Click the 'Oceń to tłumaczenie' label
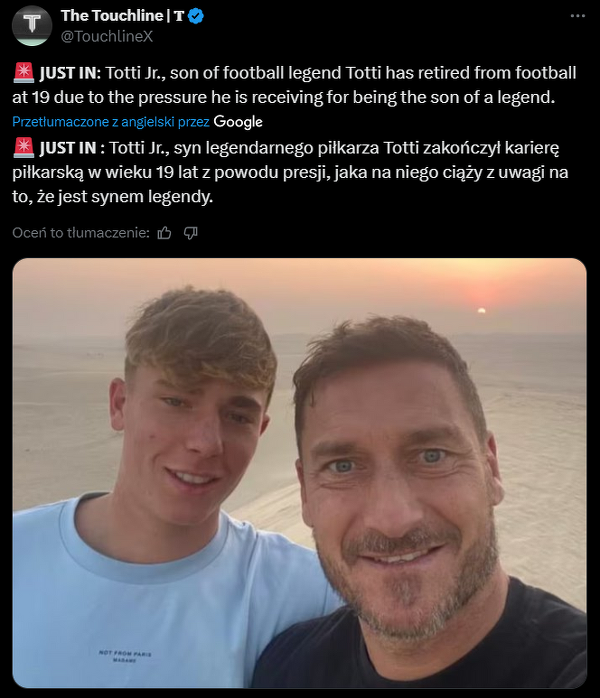This screenshot has width=600, height=698. (80, 233)
